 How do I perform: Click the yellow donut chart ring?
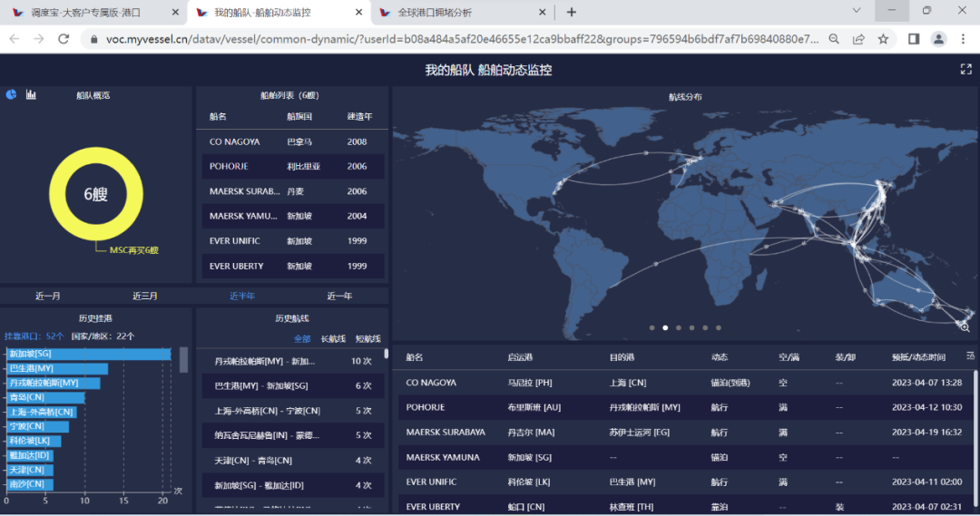click(x=56, y=194)
